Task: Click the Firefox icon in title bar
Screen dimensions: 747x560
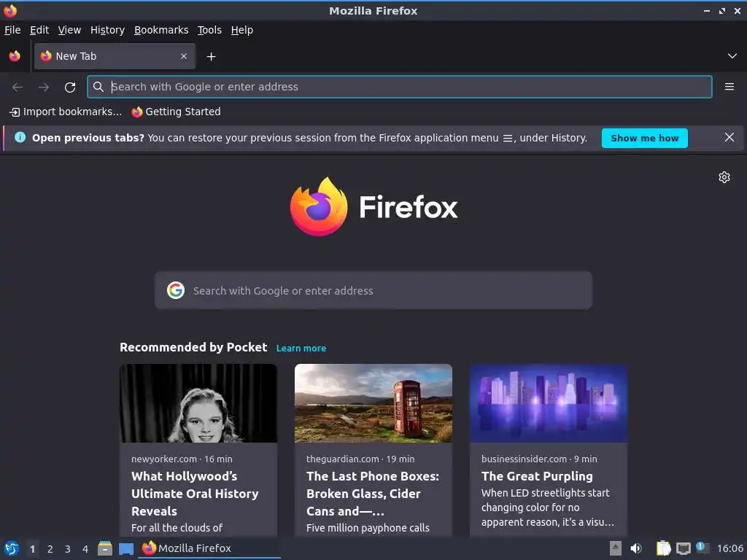Action: pos(10,10)
